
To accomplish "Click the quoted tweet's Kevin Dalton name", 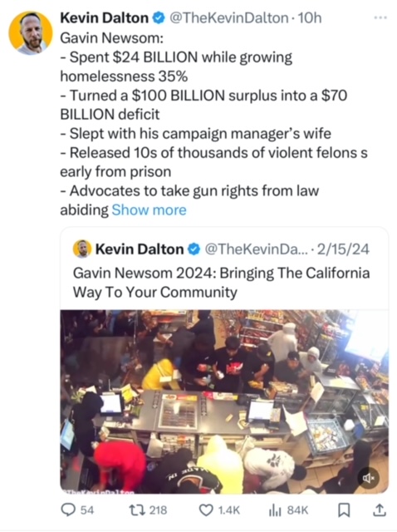I will (x=140, y=249).
